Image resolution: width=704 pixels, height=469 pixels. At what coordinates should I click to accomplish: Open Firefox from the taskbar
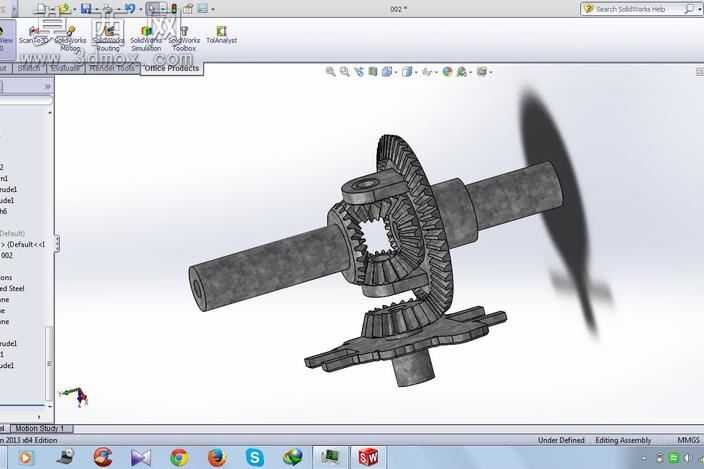(216, 457)
